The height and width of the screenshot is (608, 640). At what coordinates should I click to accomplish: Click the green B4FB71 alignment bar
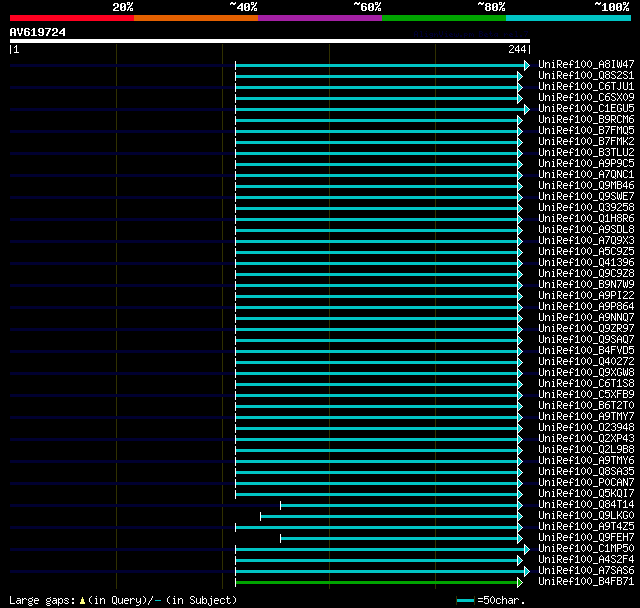[x=376, y=583]
